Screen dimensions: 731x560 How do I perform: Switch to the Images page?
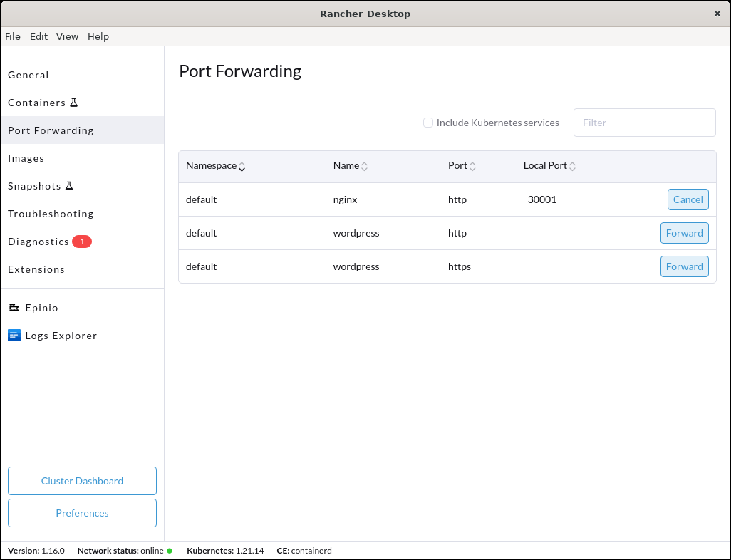(x=26, y=158)
